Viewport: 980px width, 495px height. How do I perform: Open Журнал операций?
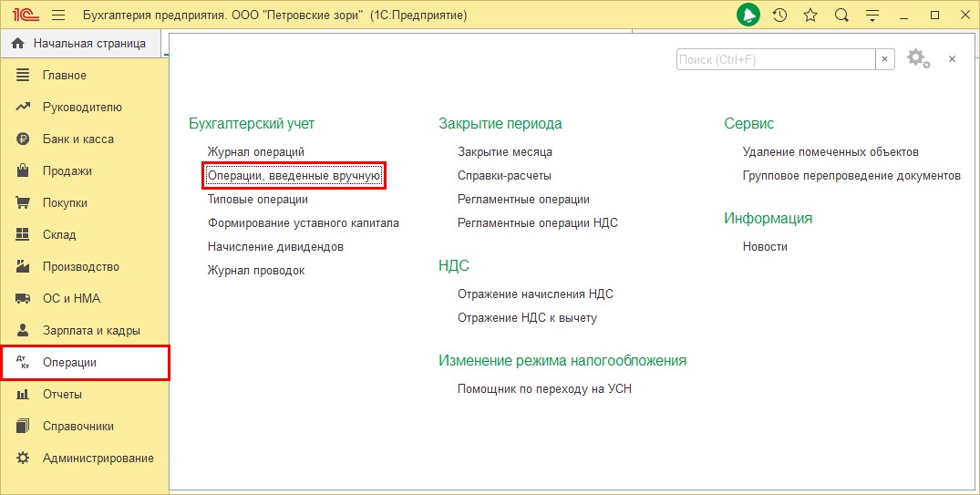pos(255,152)
